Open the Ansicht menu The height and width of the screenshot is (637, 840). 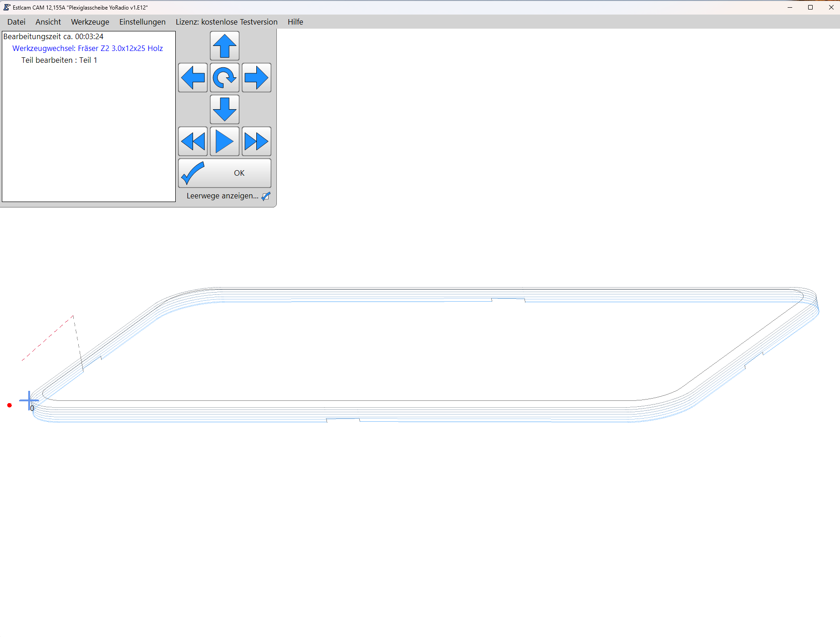point(48,22)
